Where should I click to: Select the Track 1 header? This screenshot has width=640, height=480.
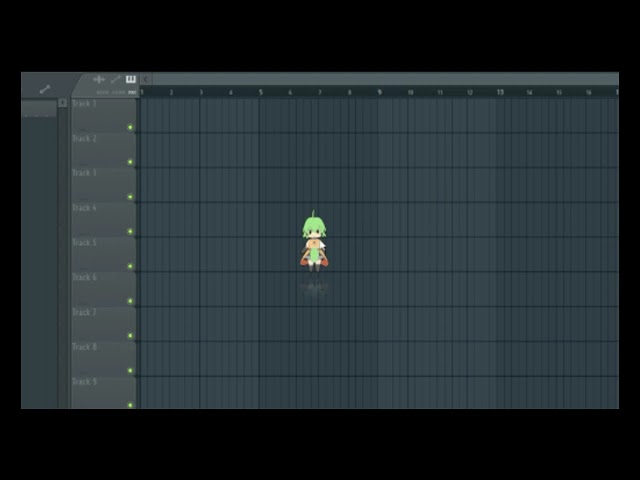pyautogui.click(x=104, y=116)
